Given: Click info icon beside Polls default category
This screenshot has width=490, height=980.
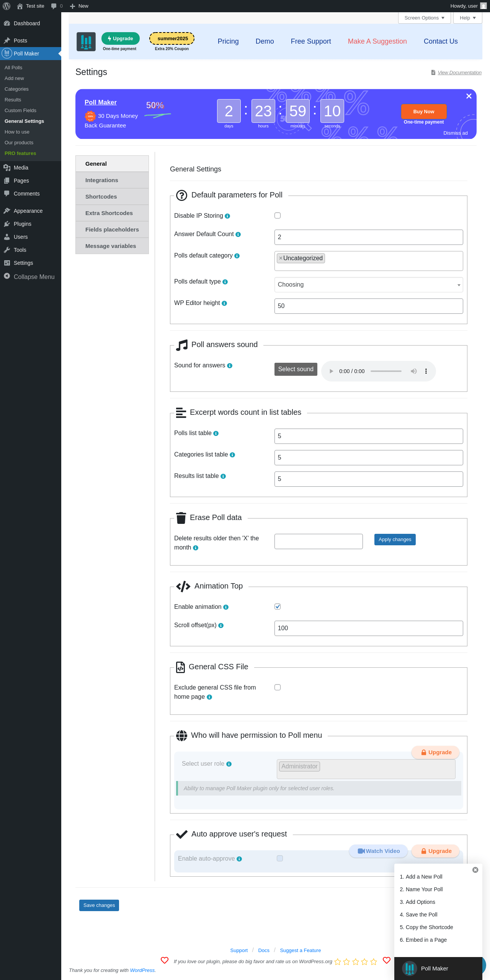Looking at the screenshot, I should [x=237, y=256].
